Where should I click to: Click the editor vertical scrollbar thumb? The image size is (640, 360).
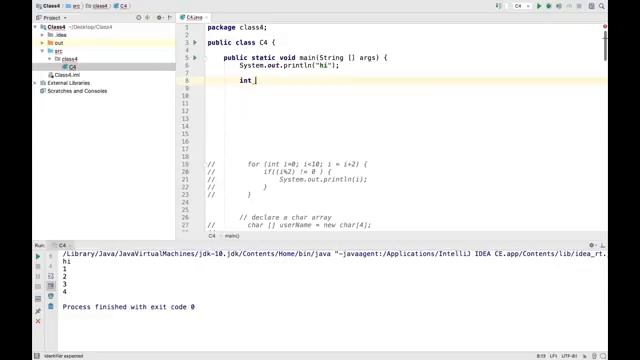point(605,46)
